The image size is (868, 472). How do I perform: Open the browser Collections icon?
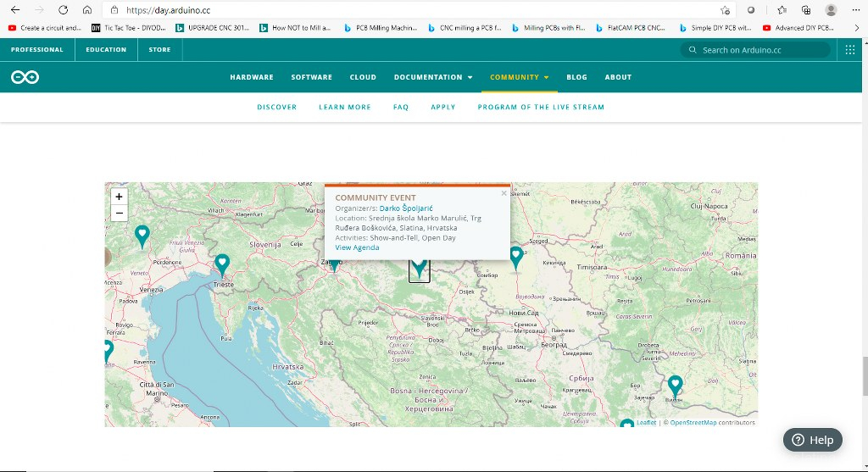(806, 10)
